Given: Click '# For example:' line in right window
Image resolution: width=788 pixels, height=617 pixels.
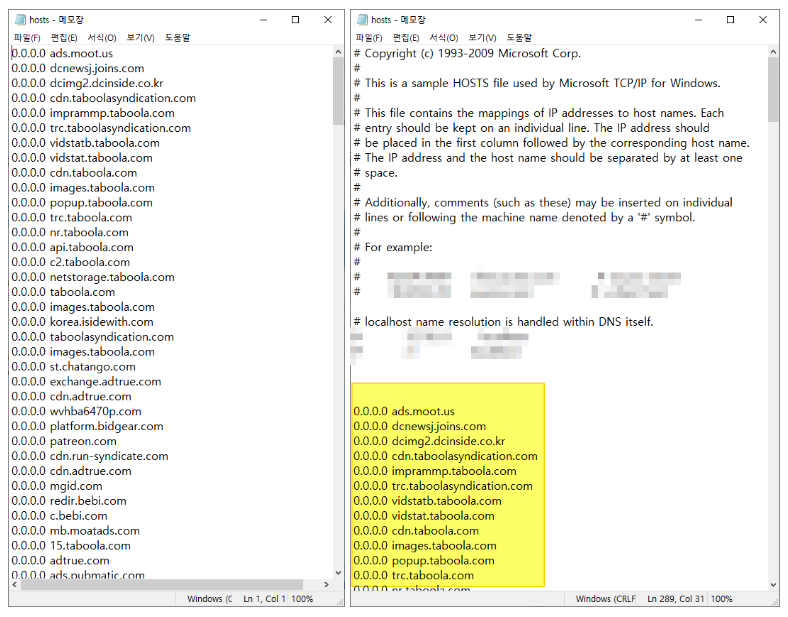Looking at the screenshot, I should click(393, 247).
